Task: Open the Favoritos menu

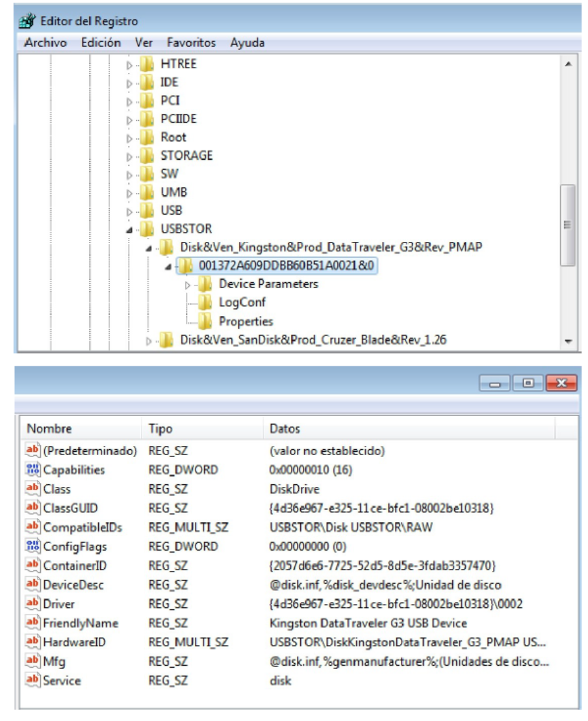Action: click(191, 43)
